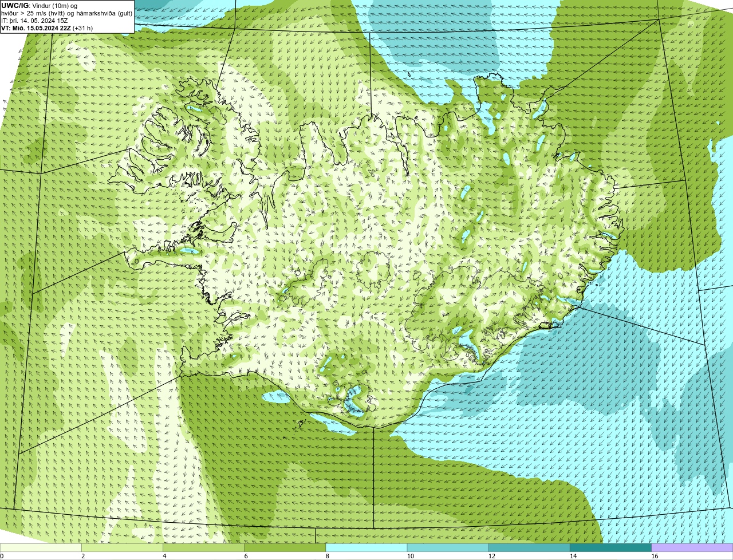Click the legend scale label '14'
The height and width of the screenshot is (560, 733).
tap(573, 556)
